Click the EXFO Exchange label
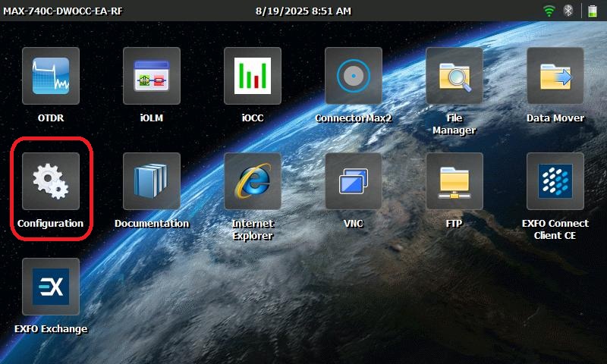Screen dimensions: 607x364 pyautogui.click(x=51, y=329)
